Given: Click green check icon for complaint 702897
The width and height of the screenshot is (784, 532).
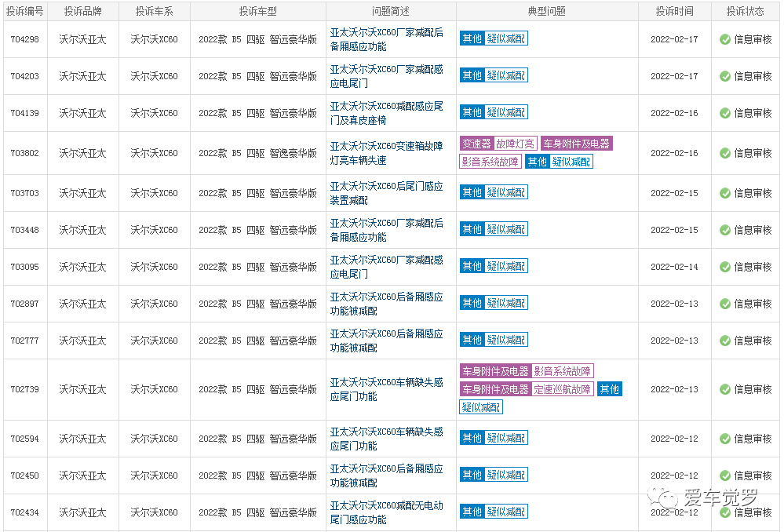Looking at the screenshot, I should [725, 304].
